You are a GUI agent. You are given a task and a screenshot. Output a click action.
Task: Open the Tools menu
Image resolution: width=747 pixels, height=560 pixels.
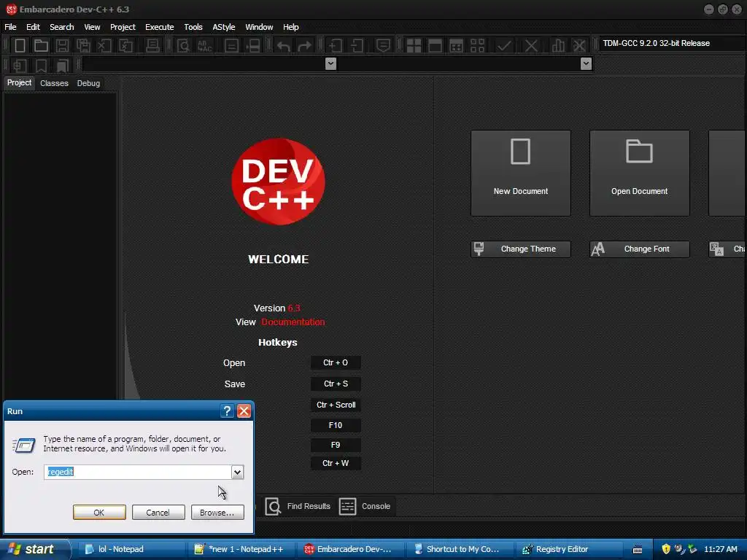pos(193,27)
